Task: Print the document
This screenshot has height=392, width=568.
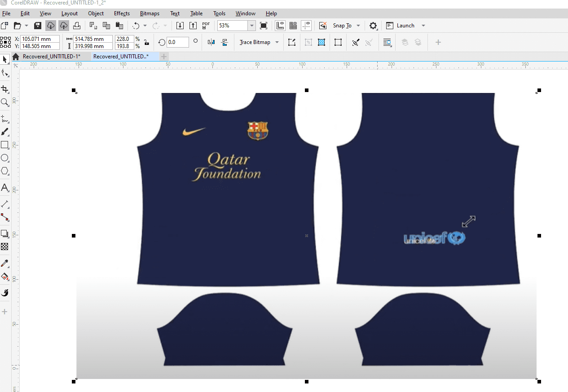Action: pyautogui.click(x=77, y=26)
